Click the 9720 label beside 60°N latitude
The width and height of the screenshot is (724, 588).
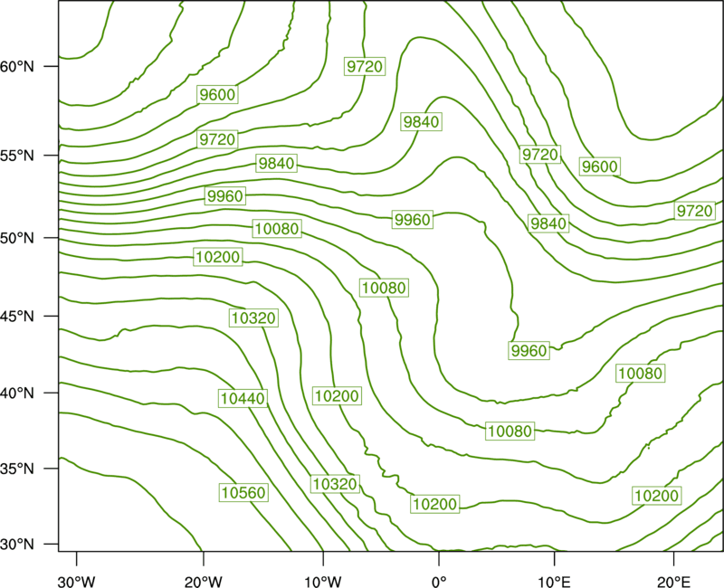click(365, 66)
